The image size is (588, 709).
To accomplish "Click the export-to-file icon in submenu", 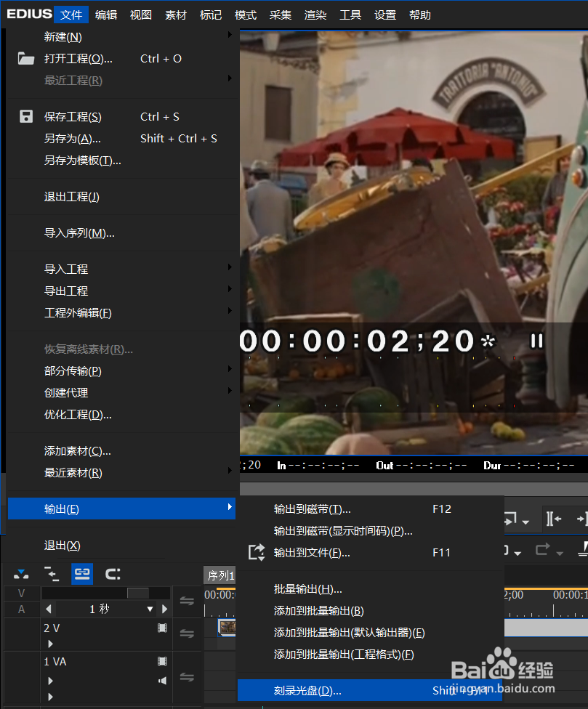I will pyautogui.click(x=257, y=553).
